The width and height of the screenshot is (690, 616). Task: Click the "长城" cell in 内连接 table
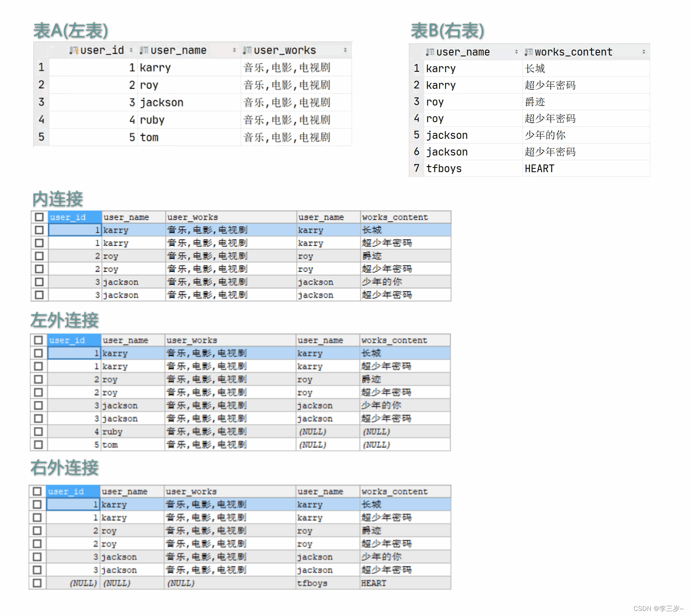pyautogui.click(x=405, y=230)
